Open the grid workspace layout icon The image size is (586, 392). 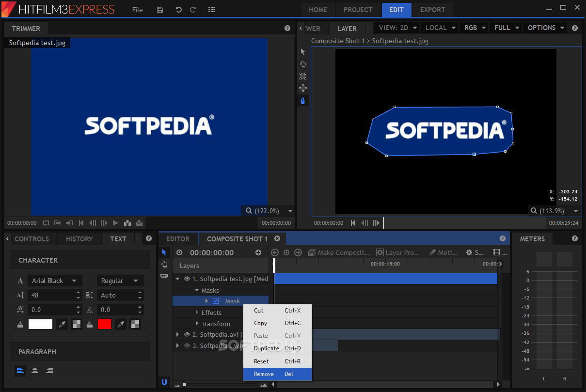pyautogui.click(x=211, y=10)
